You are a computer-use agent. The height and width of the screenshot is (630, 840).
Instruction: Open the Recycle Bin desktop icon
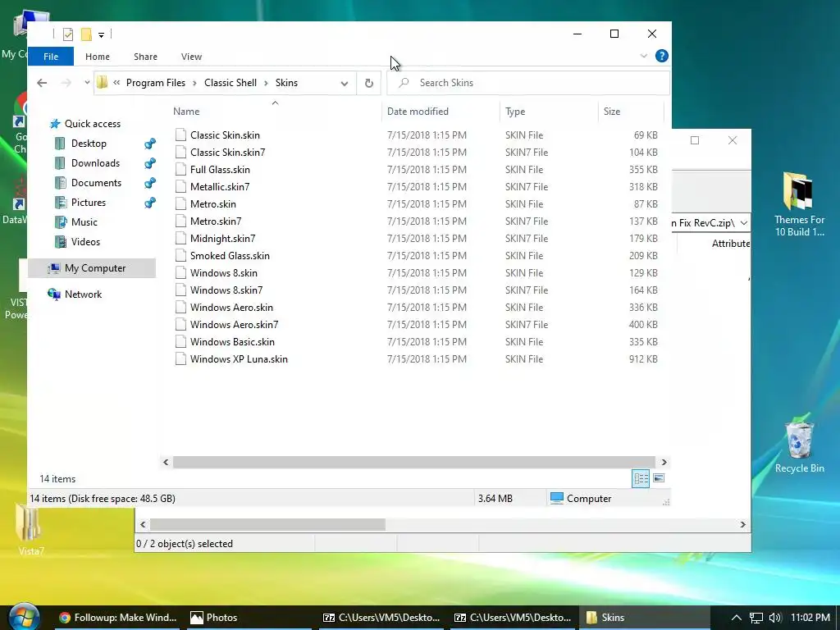(x=799, y=444)
